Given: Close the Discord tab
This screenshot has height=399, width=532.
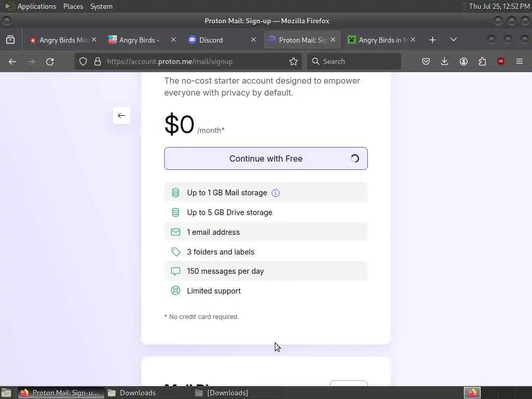Looking at the screenshot, I should click(254, 39).
